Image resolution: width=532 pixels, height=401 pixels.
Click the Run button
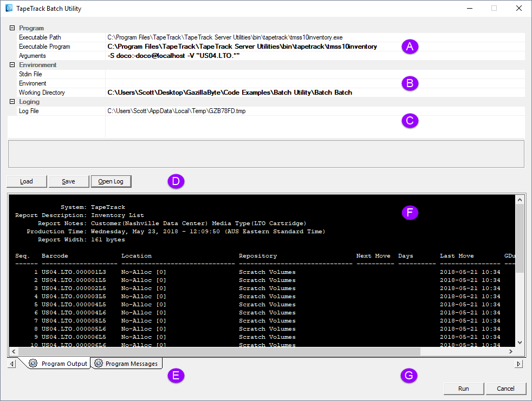(463, 389)
